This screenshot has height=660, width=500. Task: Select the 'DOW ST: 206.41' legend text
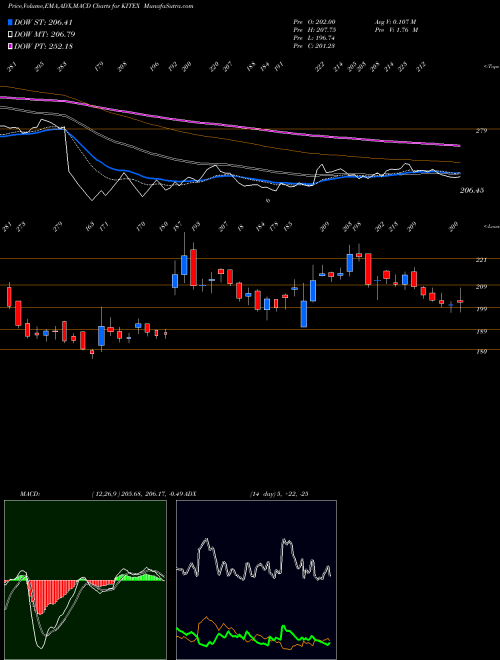click(43, 22)
